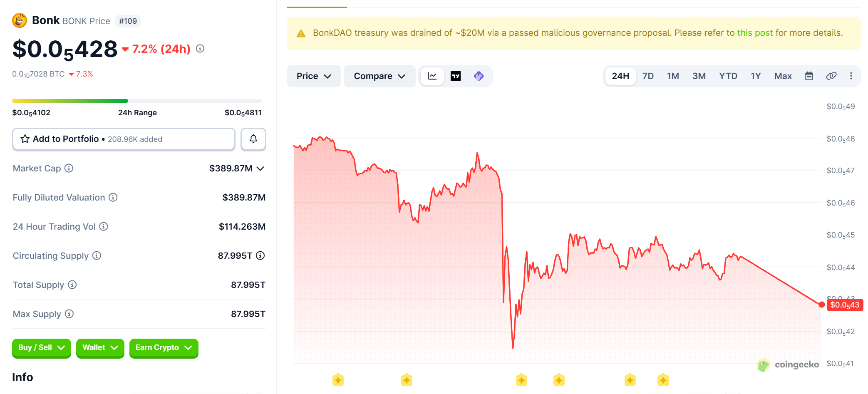The image size is (868, 394).
Task: Select the Max chart range
Action: [x=783, y=76]
